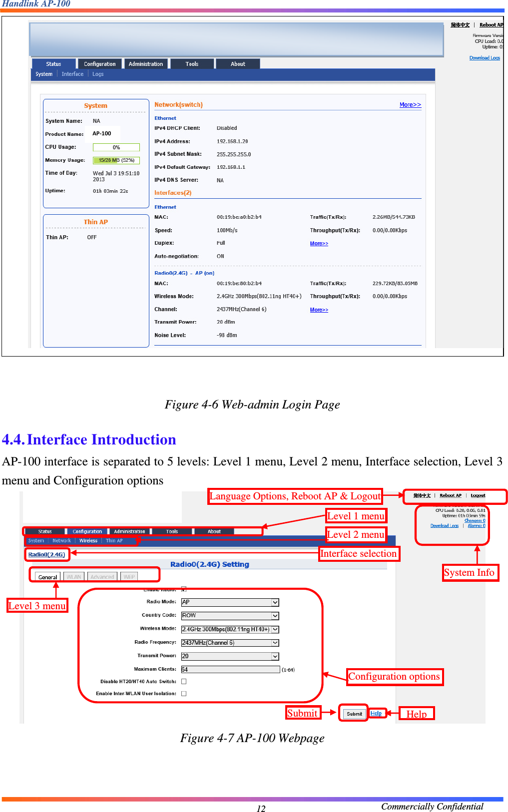Open the Status tab in Figure 4-7 screenshot
This screenshot has height=812, width=508.
point(45,531)
